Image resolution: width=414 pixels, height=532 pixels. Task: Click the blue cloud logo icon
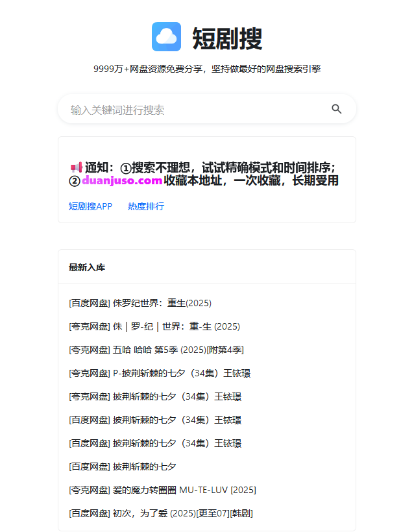[166, 37]
